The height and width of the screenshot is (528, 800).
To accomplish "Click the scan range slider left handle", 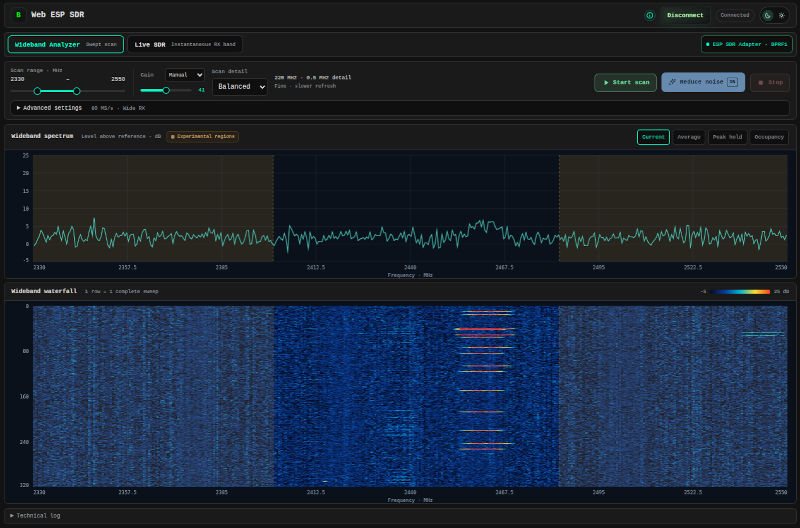I will [x=37, y=91].
